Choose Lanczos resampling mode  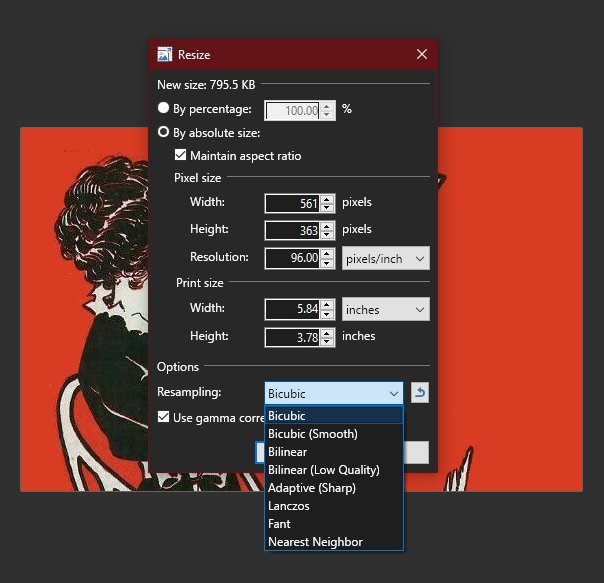(x=290, y=506)
